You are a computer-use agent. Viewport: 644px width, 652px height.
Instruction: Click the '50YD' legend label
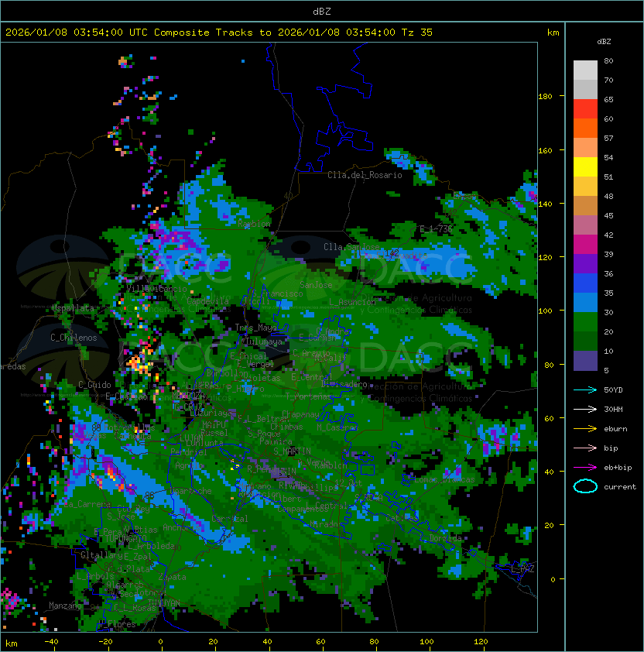(x=613, y=389)
